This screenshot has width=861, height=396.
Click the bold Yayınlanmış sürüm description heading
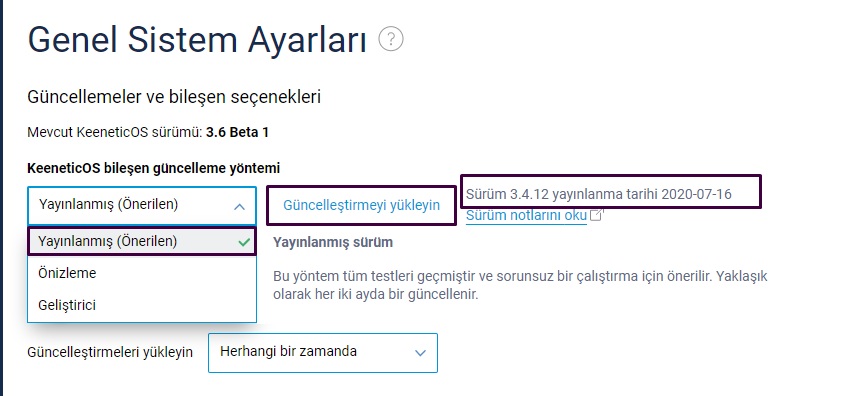click(333, 242)
